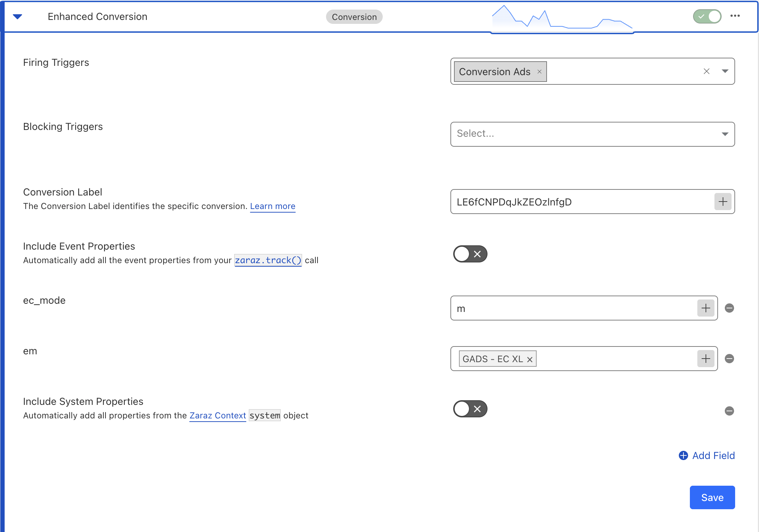Collapse the Enhanced Conversion section

pyautogui.click(x=17, y=17)
